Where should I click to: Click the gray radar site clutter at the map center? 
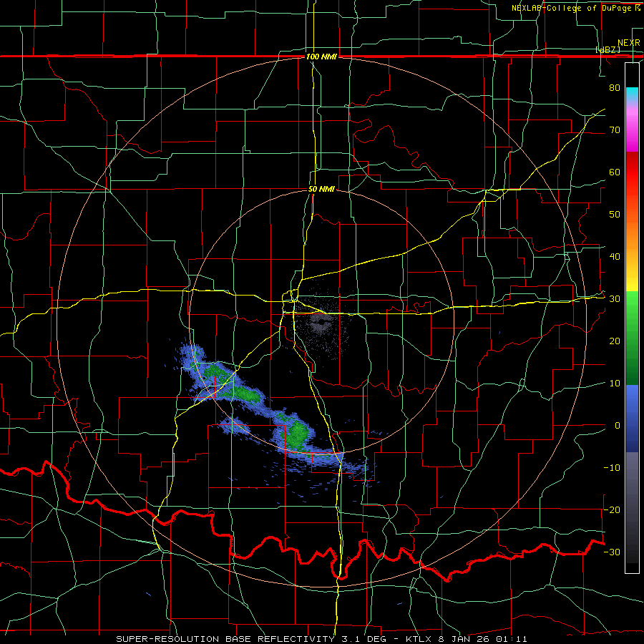click(321, 323)
